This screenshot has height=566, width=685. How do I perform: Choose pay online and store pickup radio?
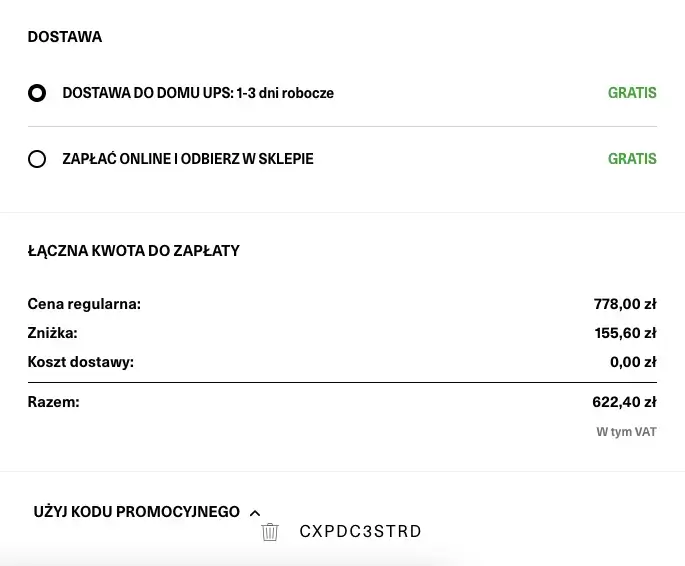pyautogui.click(x=37, y=159)
